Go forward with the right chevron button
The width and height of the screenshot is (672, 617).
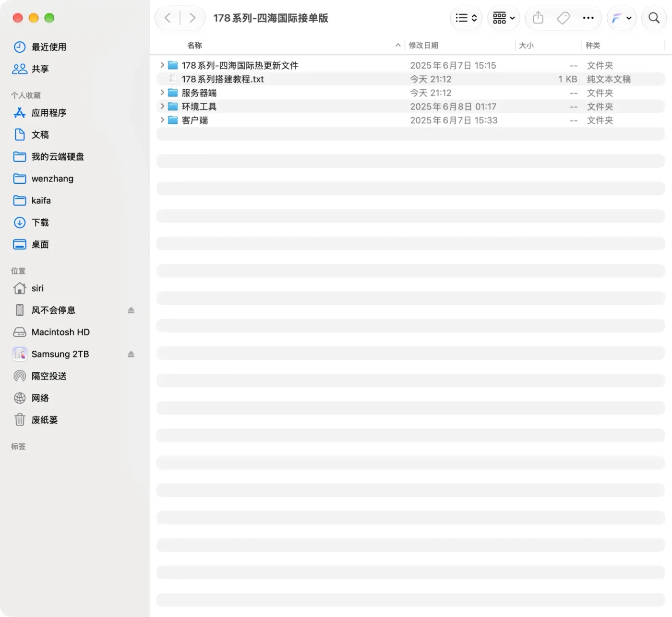click(x=192, y=18)
